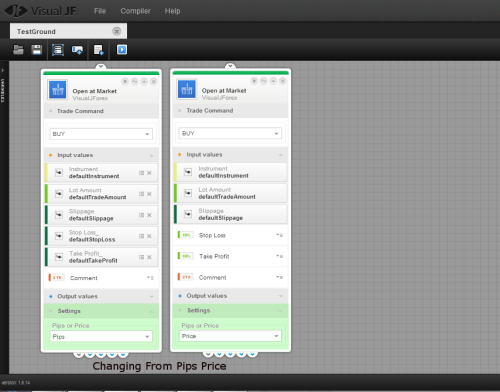The height and width of the screenshot is (392, 500).
Task: Toggle Take Profit input in right block
Action: (x=280, y=256)
